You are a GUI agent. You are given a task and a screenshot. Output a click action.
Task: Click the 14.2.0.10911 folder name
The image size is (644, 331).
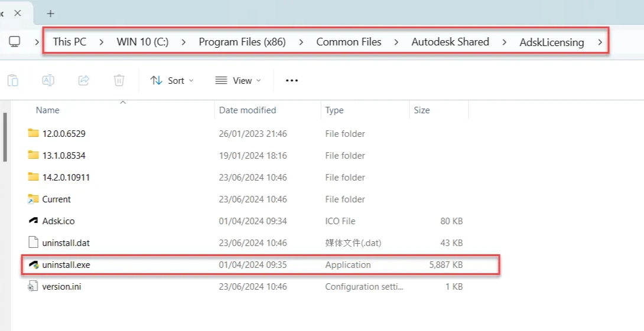(x=66, y=177)
